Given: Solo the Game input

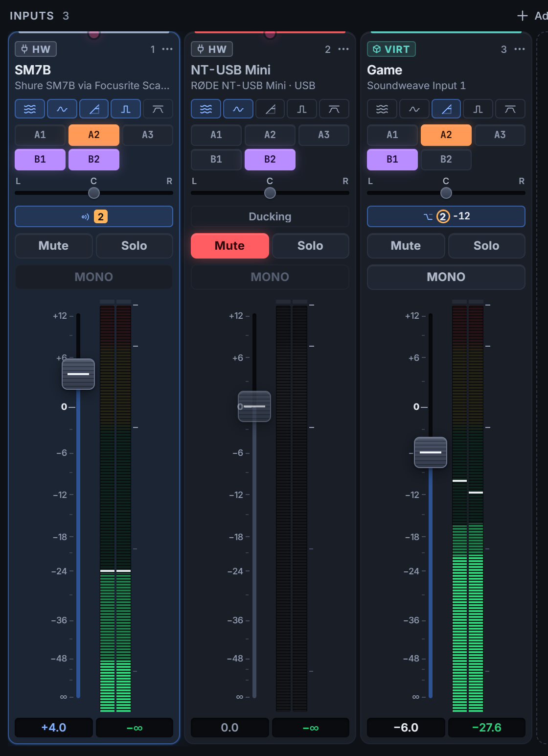Looking at the screenshot, I should (x=487, y=246).
